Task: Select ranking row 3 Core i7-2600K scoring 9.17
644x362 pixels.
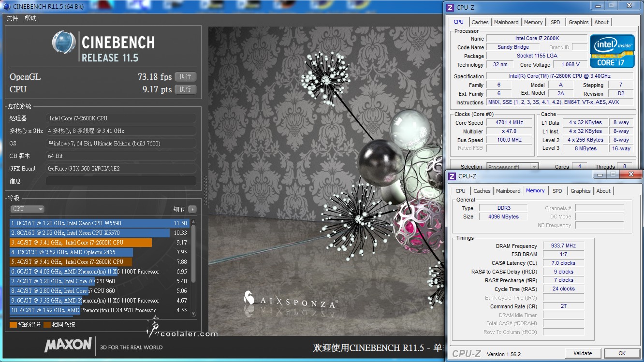Action: pos(99,243)
